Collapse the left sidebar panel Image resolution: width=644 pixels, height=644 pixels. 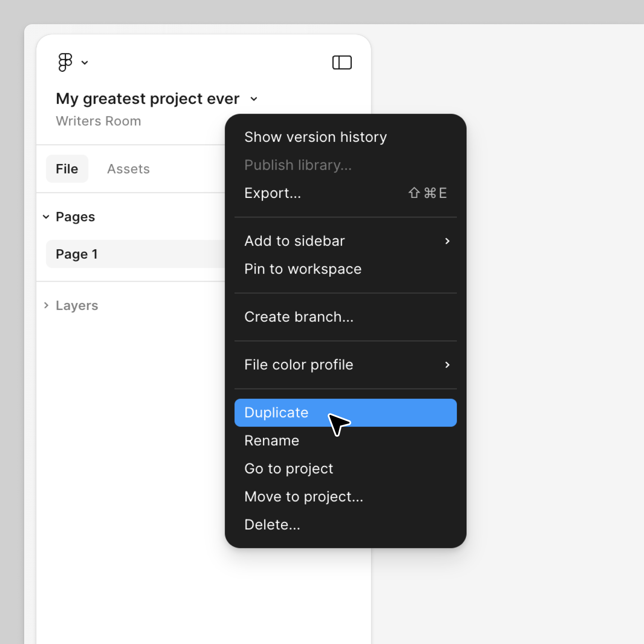(x=342, y=62)
